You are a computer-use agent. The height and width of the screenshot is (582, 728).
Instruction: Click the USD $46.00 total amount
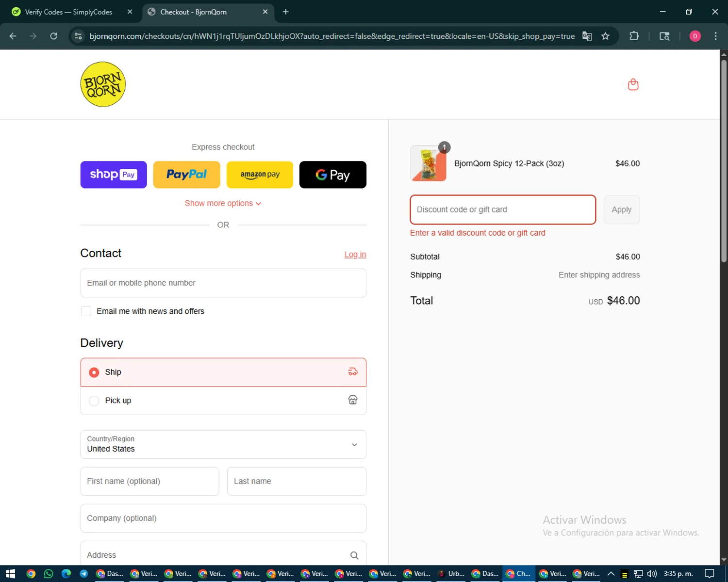click(x=614, y=301)
